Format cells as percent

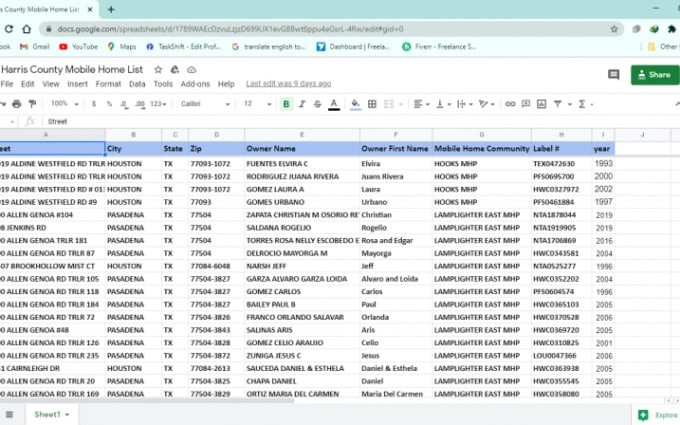[x=109, y=104]
